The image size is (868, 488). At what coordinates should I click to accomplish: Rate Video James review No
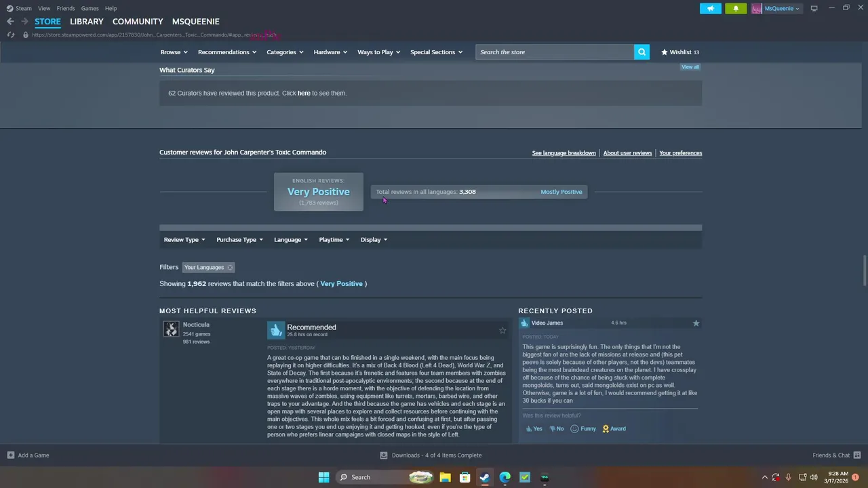[x=557, y=428]
